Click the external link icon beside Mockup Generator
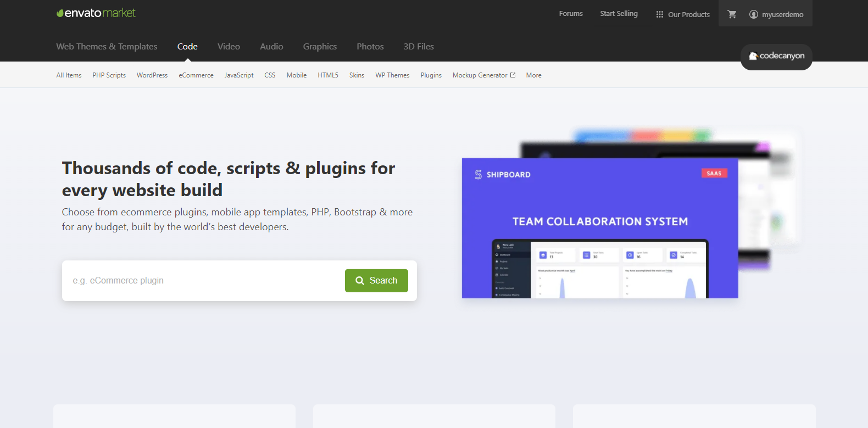Viewport: 868px width, 428px height. tap(513, 75)
